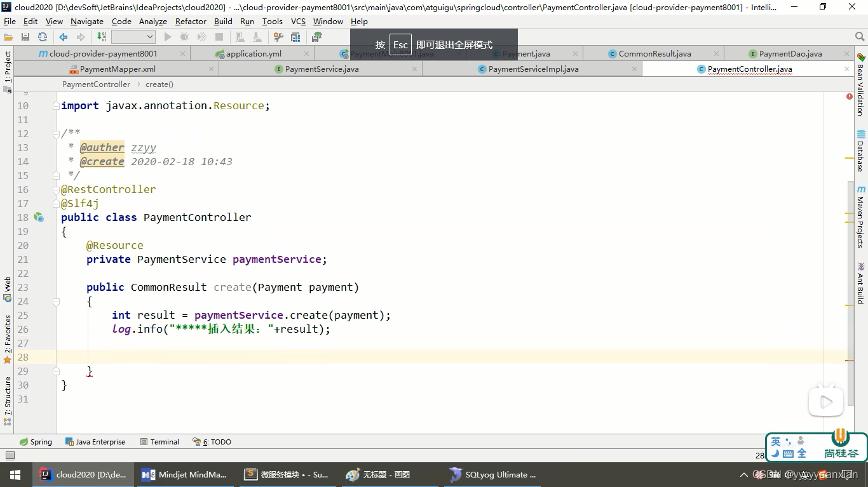
Task: Open the VCS menu
Action: (x=298, y=21)
